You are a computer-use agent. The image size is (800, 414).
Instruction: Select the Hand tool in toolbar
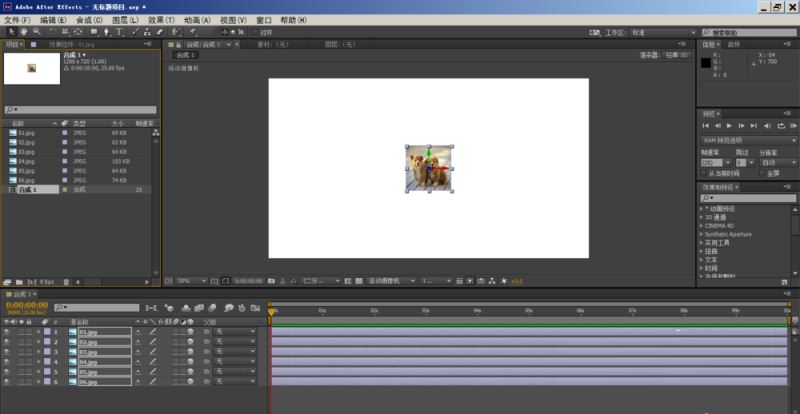(x=24, y=32)
